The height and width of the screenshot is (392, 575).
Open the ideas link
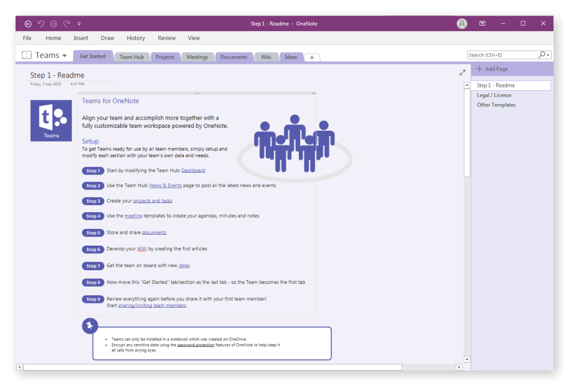tap(184, 265)
